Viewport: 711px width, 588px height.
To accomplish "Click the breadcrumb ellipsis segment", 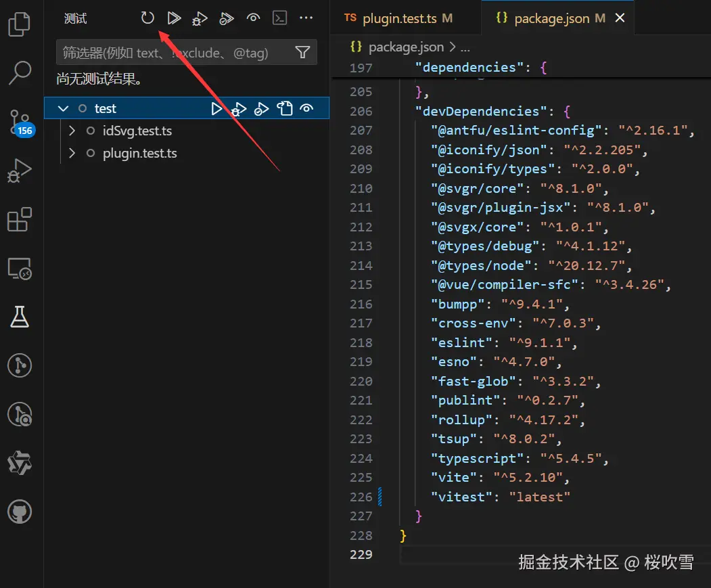I will coord(465,47).
